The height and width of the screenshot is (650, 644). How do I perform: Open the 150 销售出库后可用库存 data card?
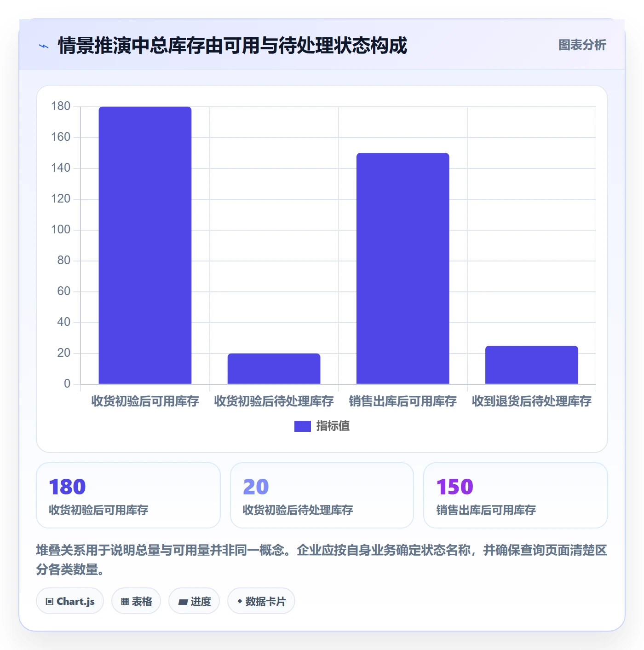point(516,495)
